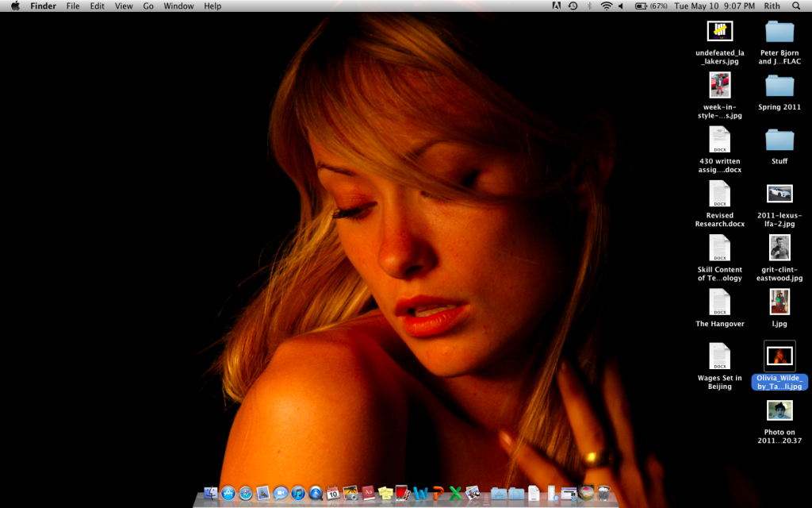The image size is (812, 508).
Task: Open iCal calendar icon in Dock
Action: click(333, 493)
